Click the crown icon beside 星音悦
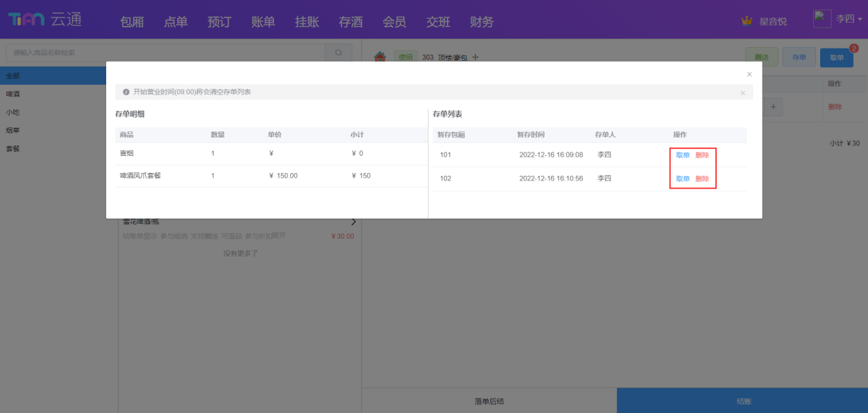The image size is (868, 413). [747, 21]
